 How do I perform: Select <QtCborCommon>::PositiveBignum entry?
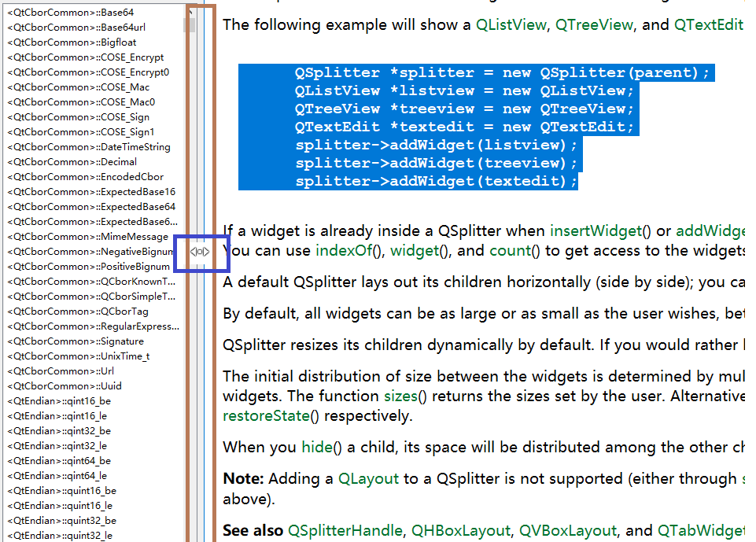tap(89, 267)
